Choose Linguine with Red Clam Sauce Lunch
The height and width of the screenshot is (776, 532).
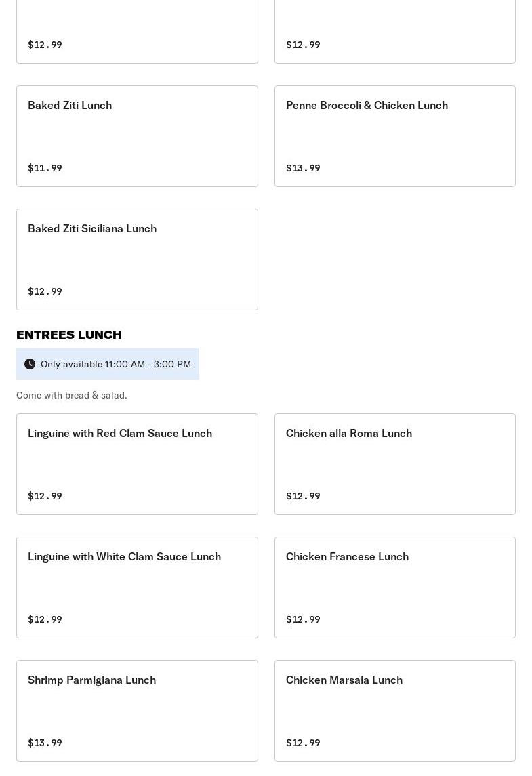120,433
